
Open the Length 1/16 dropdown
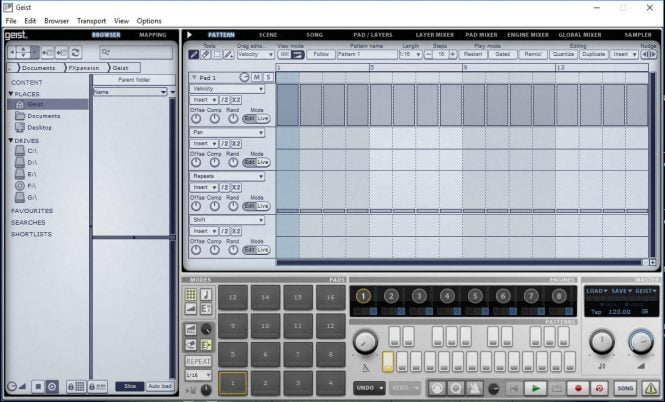[x=411, y=54]
